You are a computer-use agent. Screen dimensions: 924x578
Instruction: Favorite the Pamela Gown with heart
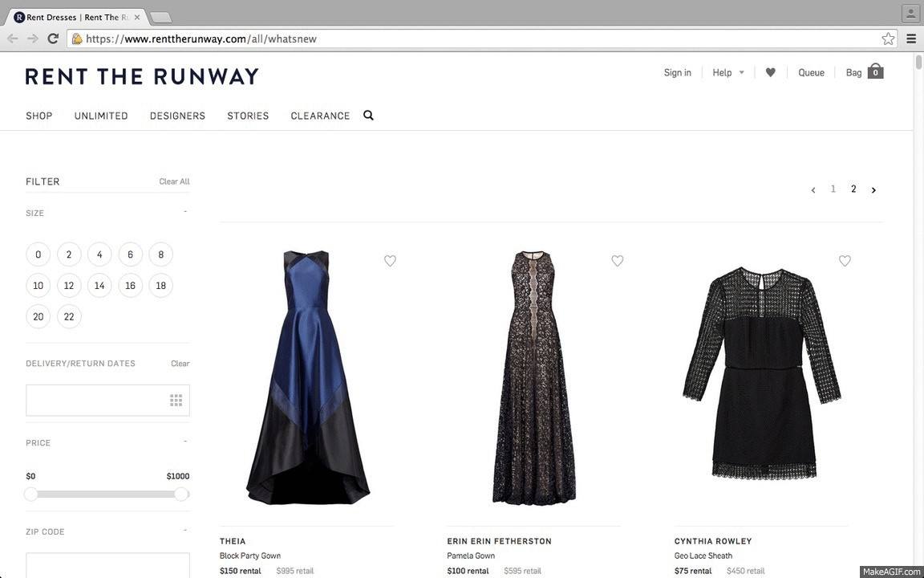[x=617, y=260]
